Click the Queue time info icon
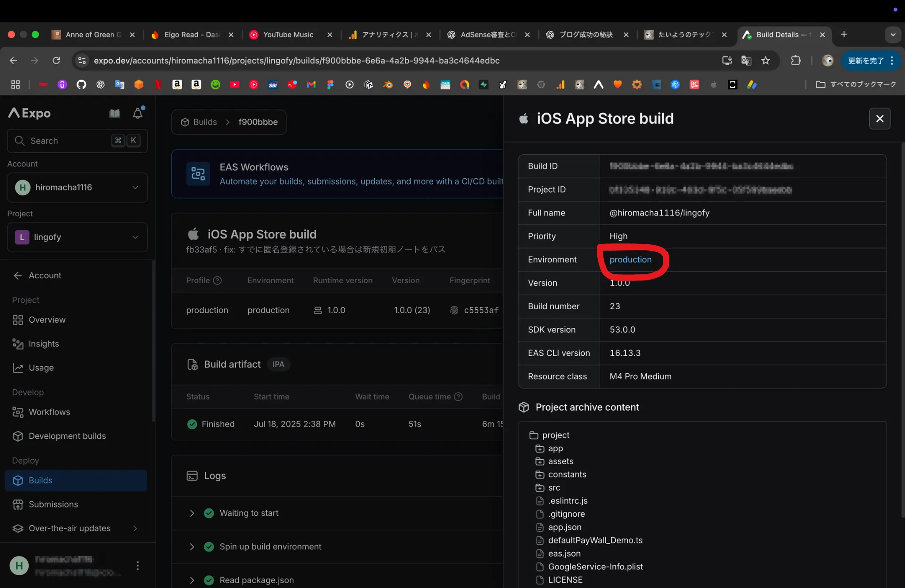 (x=459, y=397)
